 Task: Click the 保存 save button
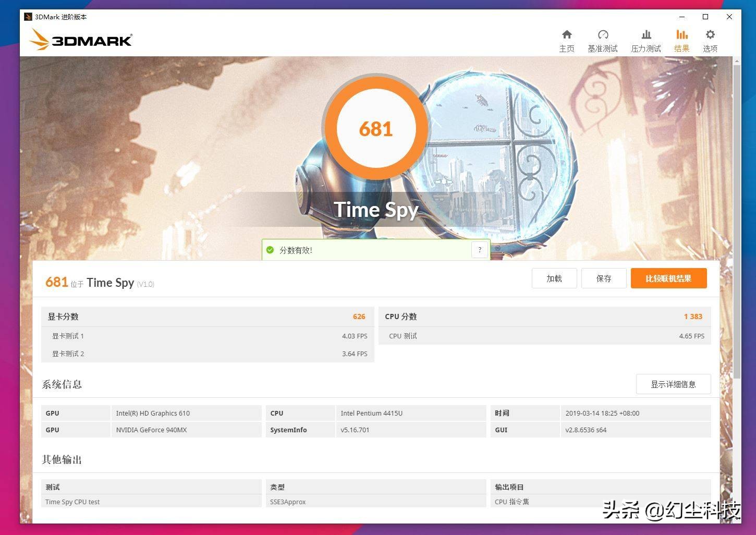(x=604, y=278)
